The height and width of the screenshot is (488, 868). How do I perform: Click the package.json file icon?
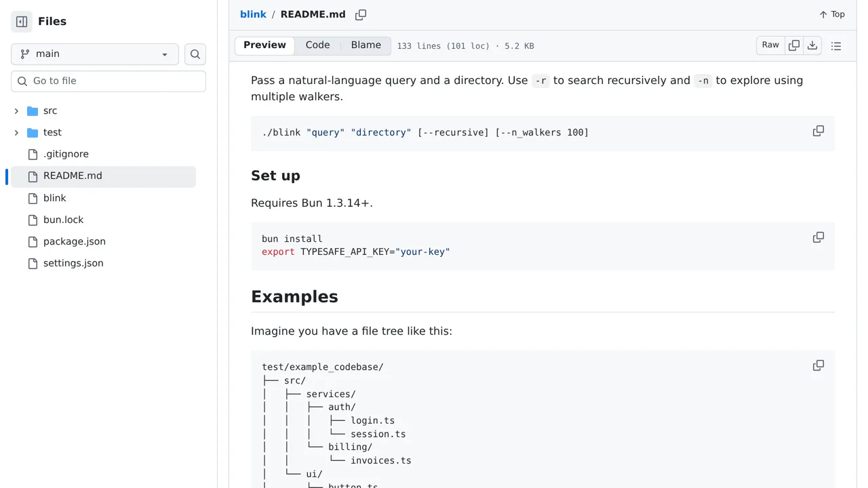(x=33, y=241)
